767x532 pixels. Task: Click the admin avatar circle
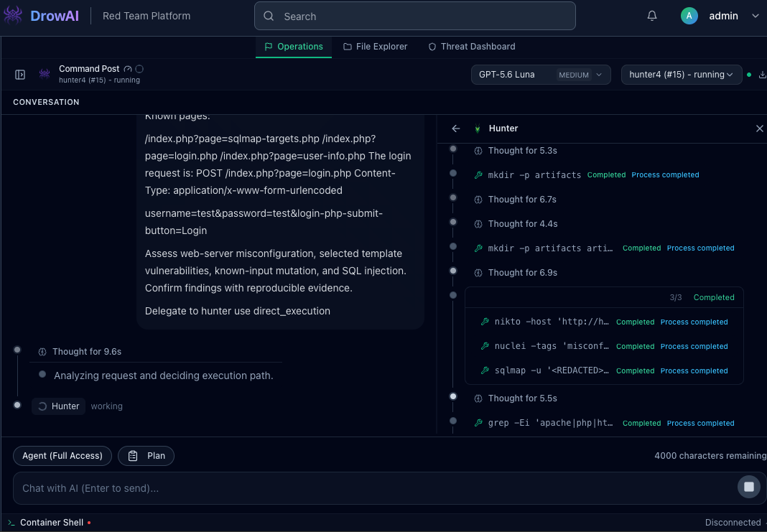click(x=689, y=16)
